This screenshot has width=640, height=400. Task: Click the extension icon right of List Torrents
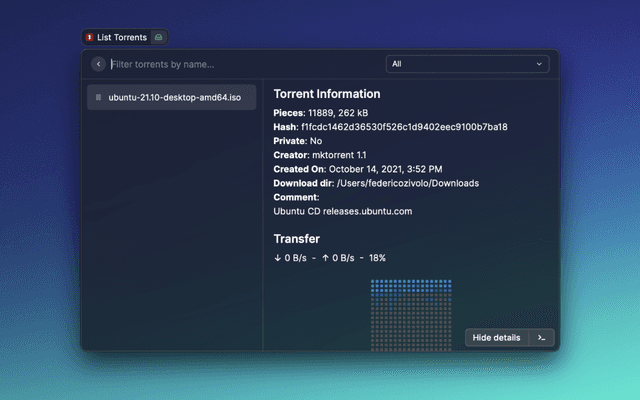click(x=159, y=37)
